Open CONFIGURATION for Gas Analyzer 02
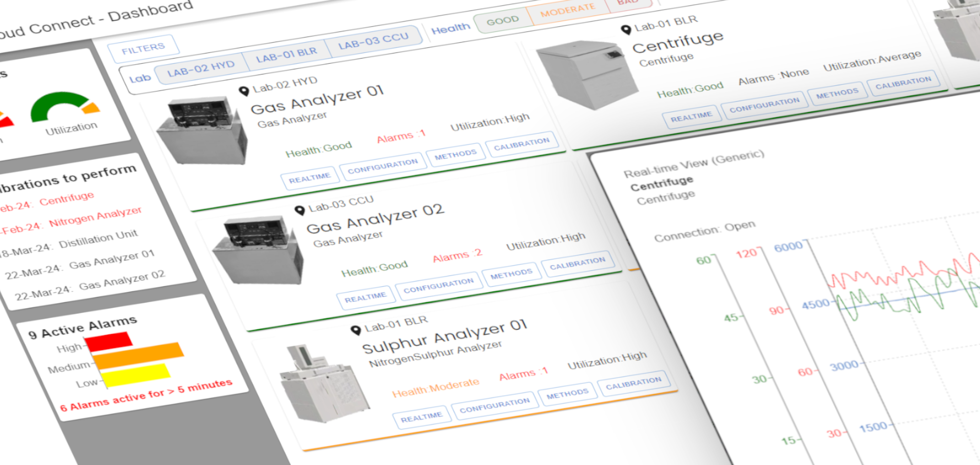 (x=439, y=285)
